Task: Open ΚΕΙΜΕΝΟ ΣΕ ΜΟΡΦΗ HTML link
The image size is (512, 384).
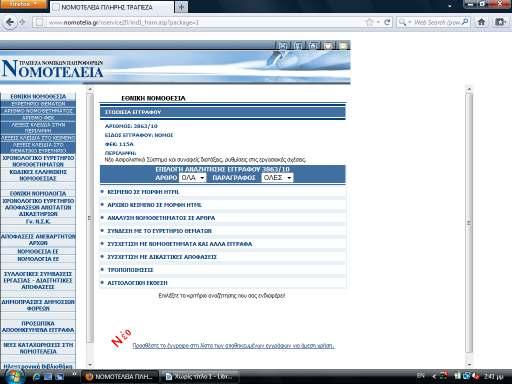Action: click(143, 192)
